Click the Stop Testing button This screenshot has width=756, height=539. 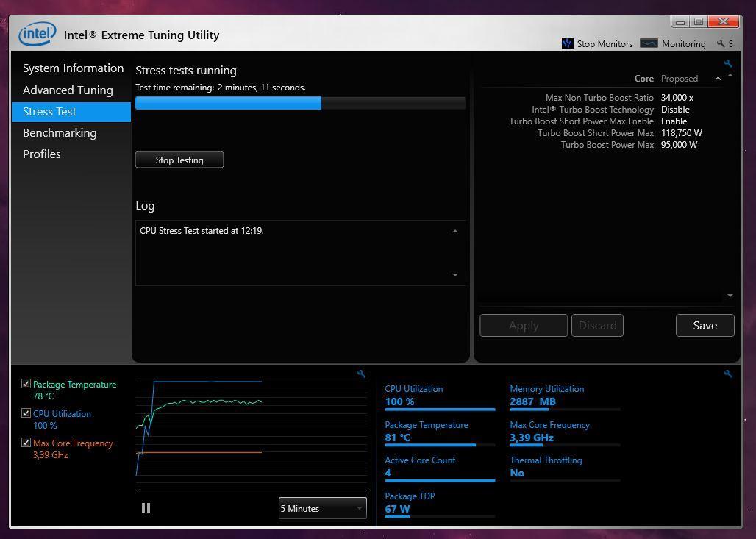point(179,160)
